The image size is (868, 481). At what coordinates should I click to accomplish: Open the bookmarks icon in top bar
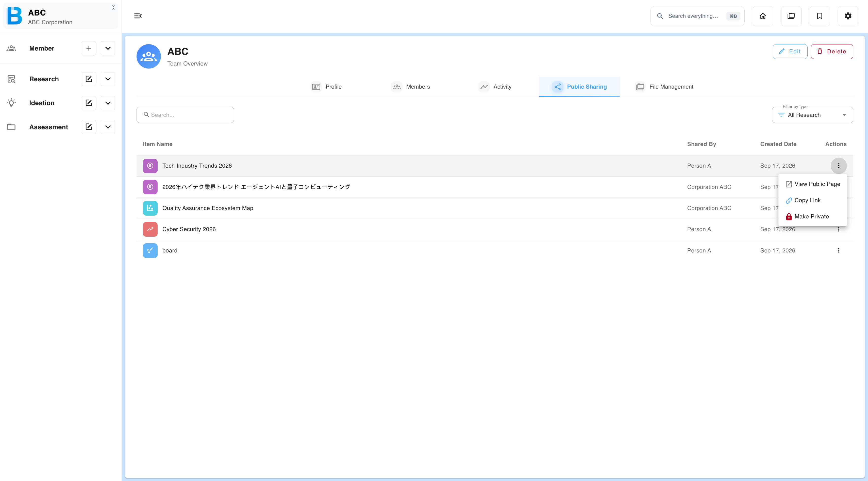[x=820, y=16]
